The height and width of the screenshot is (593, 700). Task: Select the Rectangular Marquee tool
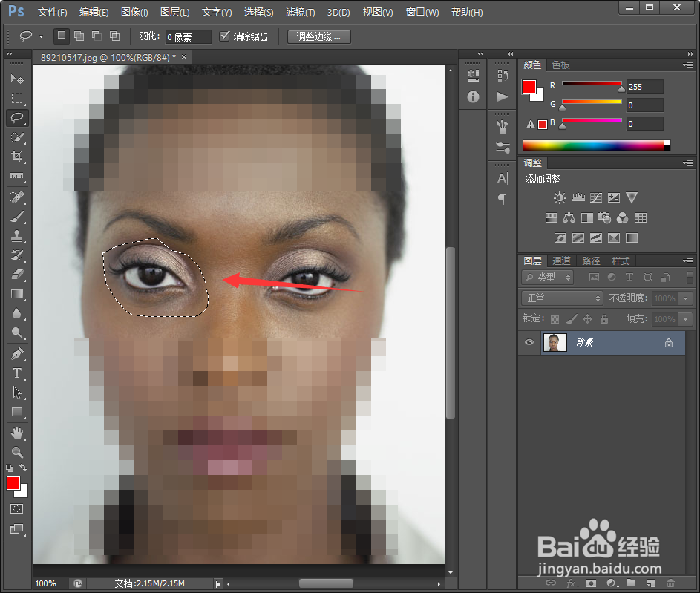click(17, 98)
